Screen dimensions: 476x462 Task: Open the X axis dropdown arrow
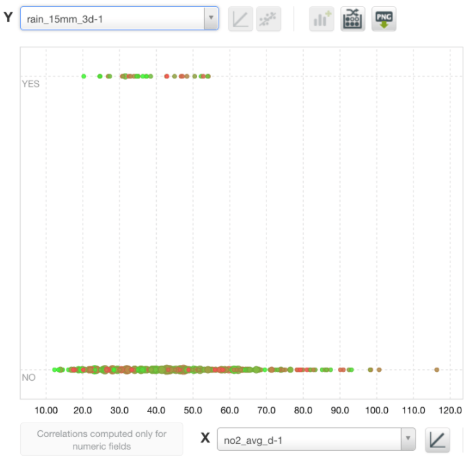pos(409,439)
